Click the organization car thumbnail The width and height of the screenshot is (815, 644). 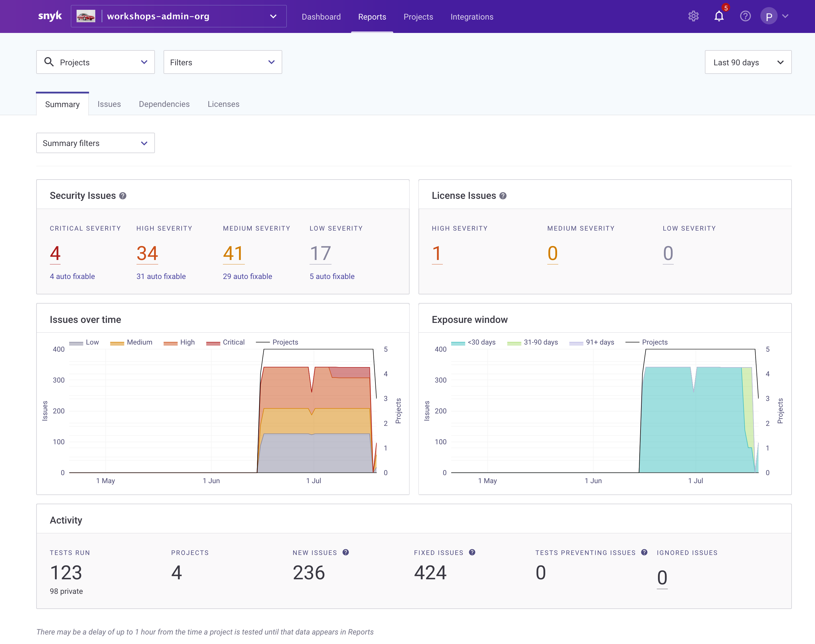click(86, 16)
